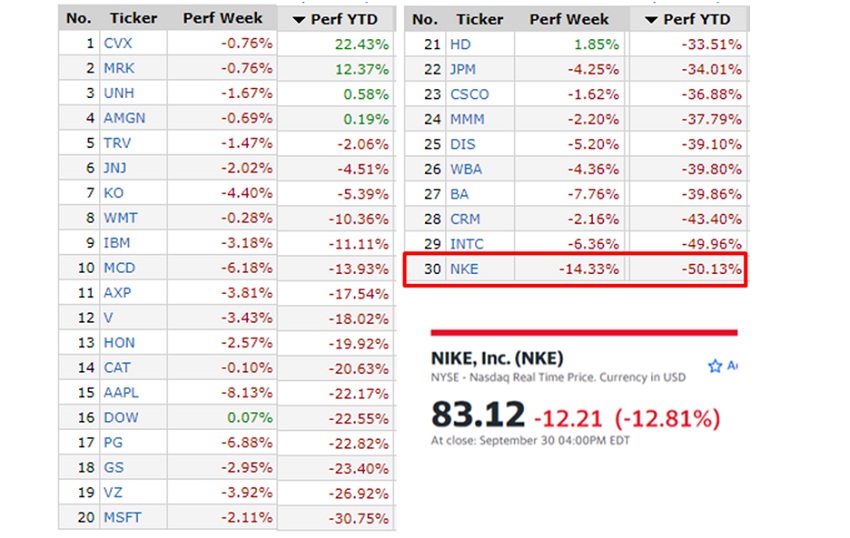Open the AAPL ticker link

point(121,393)
